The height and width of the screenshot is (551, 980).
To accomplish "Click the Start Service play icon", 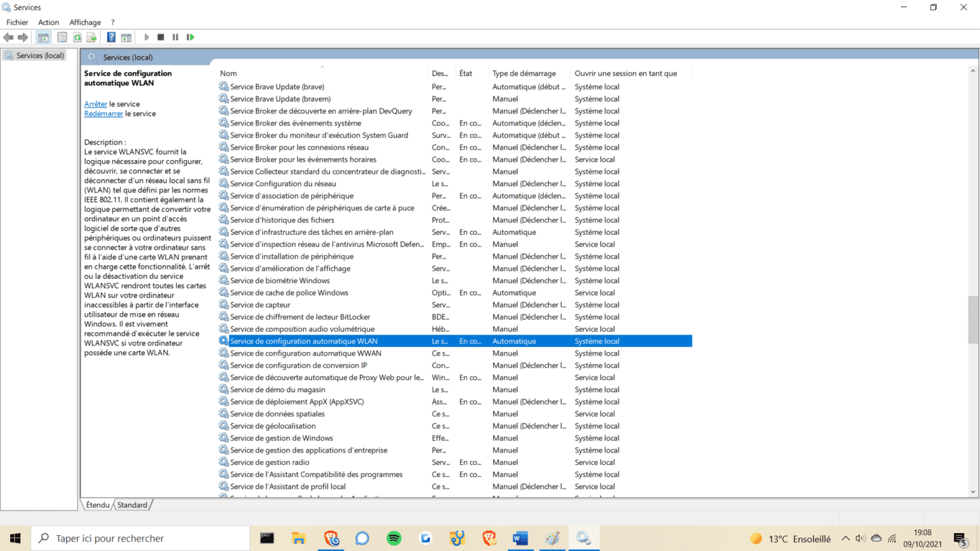I will click(147, 38).
